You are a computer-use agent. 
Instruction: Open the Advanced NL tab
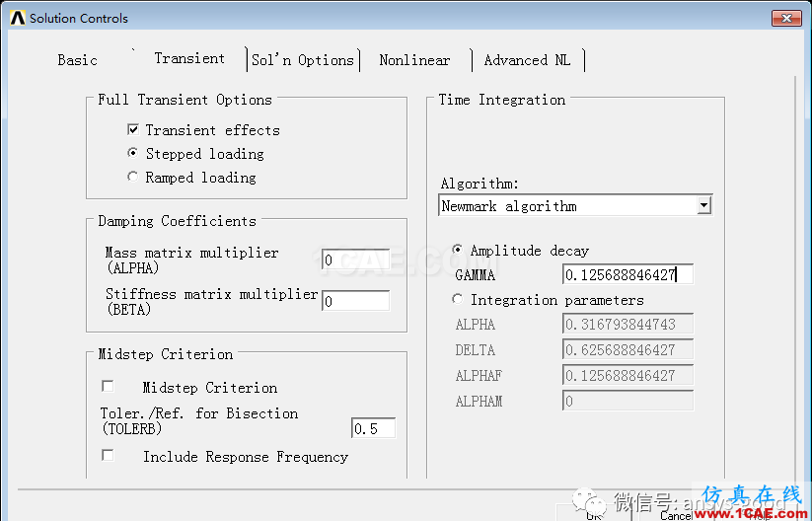click(527, 60)
